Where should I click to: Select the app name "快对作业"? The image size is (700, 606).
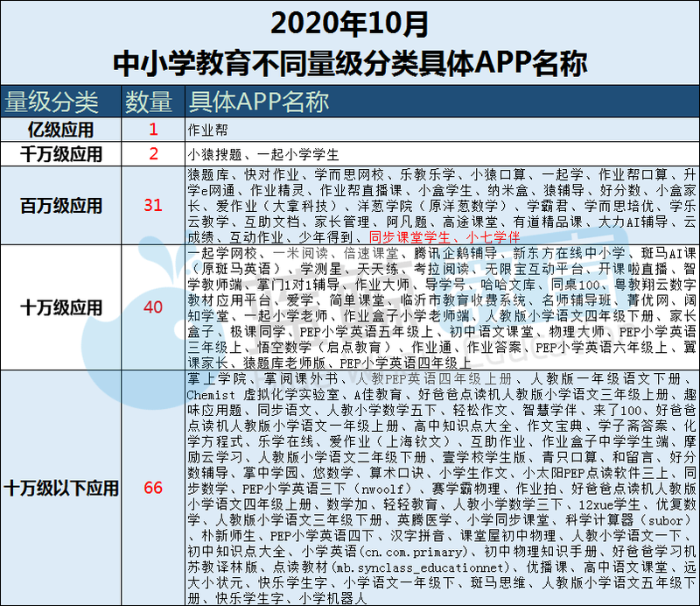click(271, 175)
